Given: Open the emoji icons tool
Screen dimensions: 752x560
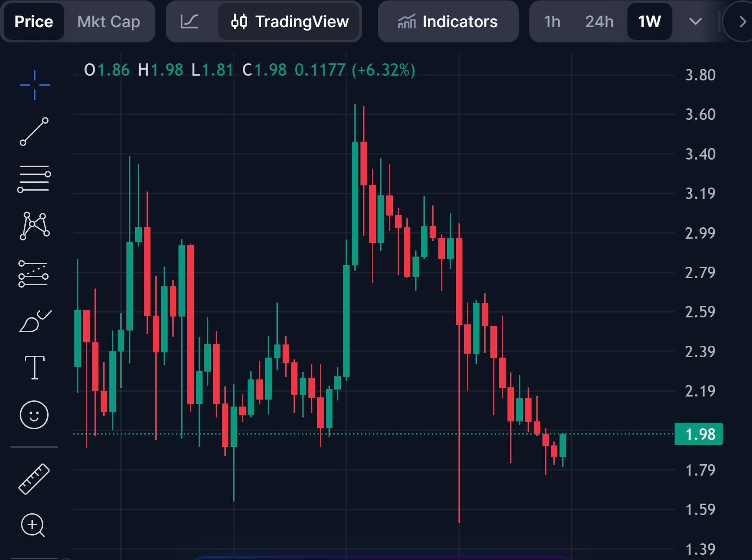Looking at the screenshot, I should (34, 415).
